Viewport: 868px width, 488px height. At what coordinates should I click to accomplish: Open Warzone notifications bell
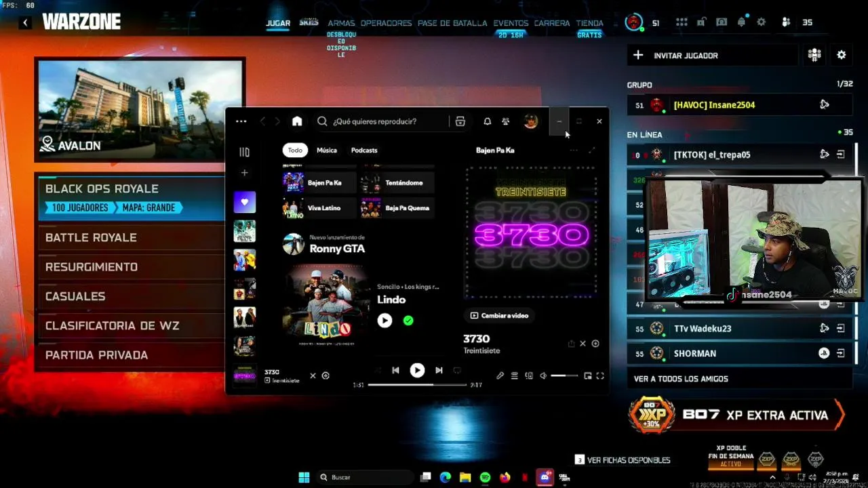click(741, 22)
